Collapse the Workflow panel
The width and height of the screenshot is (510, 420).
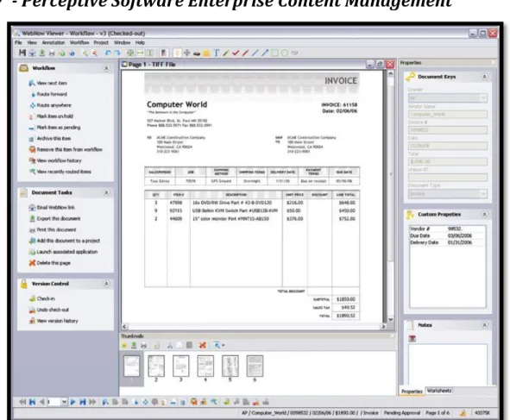(106, 68)
